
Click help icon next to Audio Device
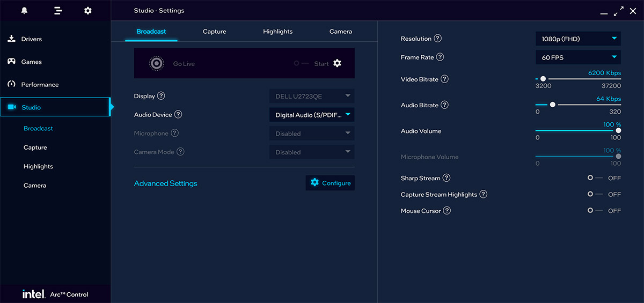coord(178,114)
